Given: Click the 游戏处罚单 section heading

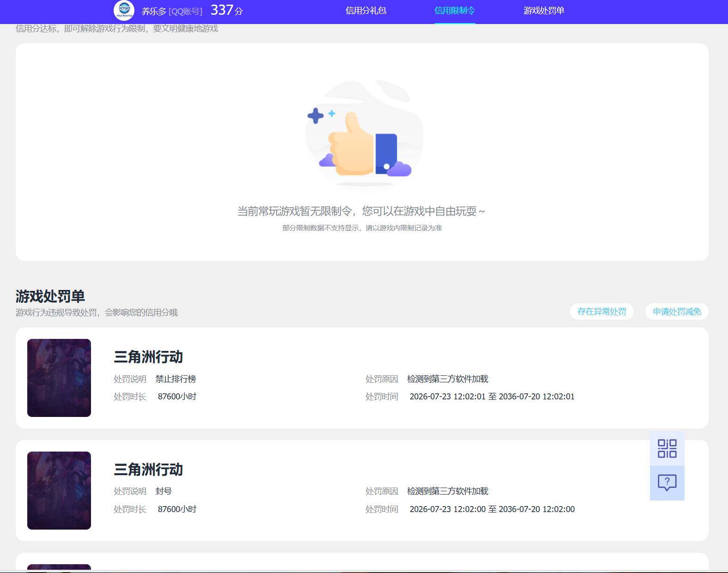Looking at the screenshot, I should [x=50, y=296].
